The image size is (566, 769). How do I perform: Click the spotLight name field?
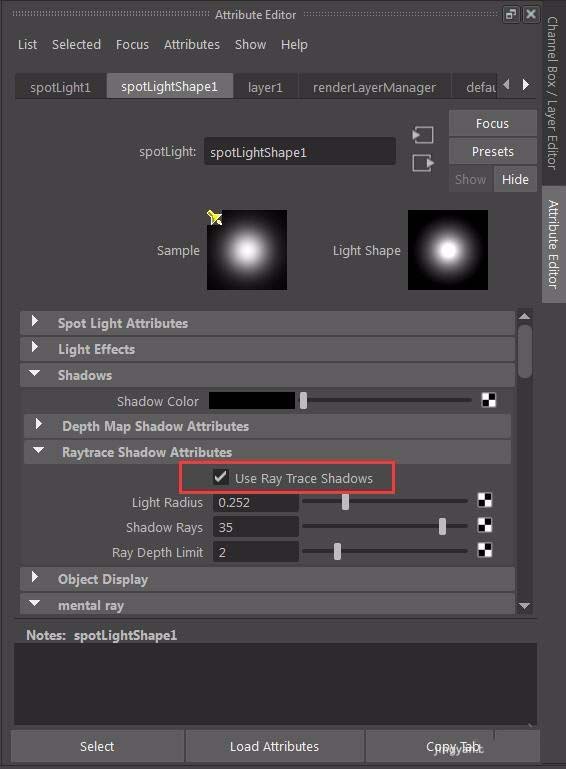coord(300,152)
